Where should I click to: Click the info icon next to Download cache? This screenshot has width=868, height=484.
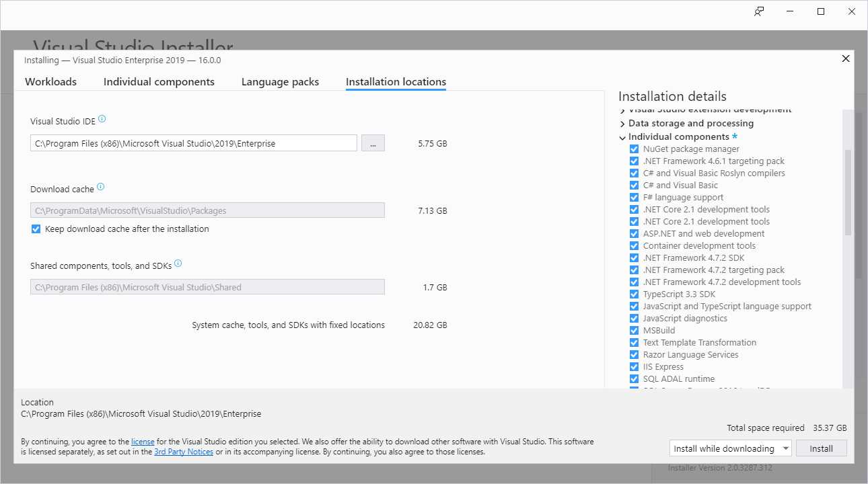click(100, 185)
